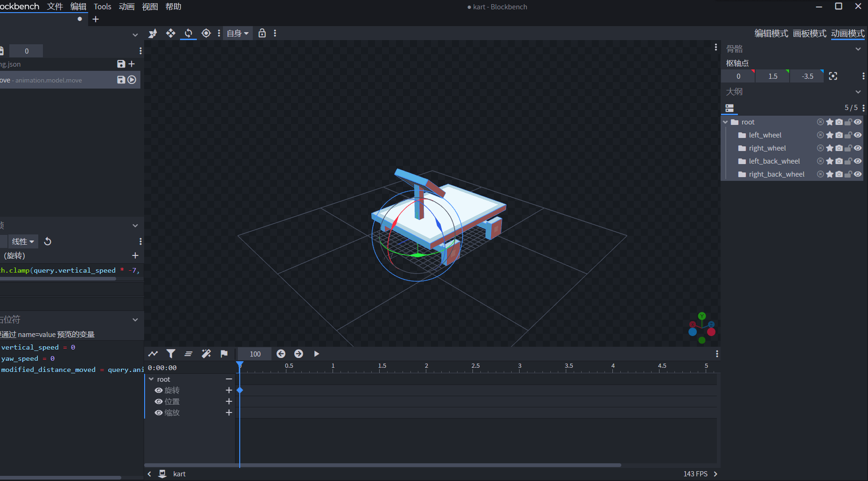Open the 线性 interpolation dropdown
Viewport: 868px width, 481px height.
click(x=23, y=241)
